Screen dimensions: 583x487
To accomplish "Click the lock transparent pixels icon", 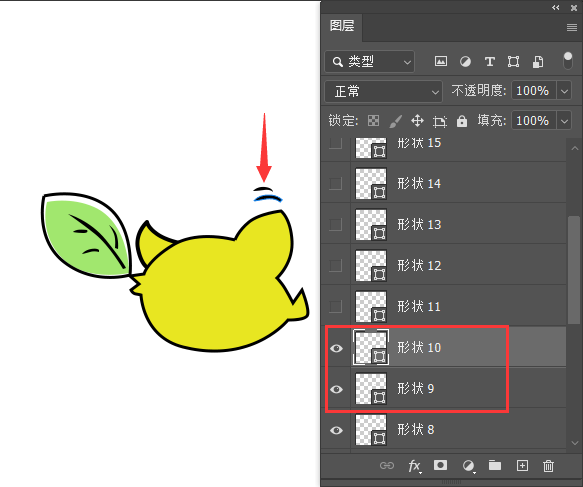I will [373, 120].
